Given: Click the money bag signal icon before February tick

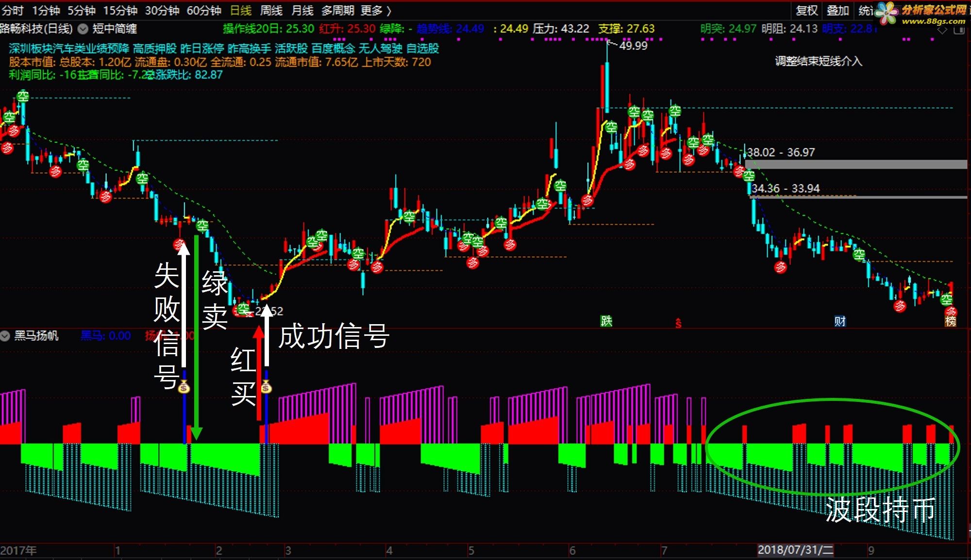Looking at the screenshot, I should pos(184,387).
